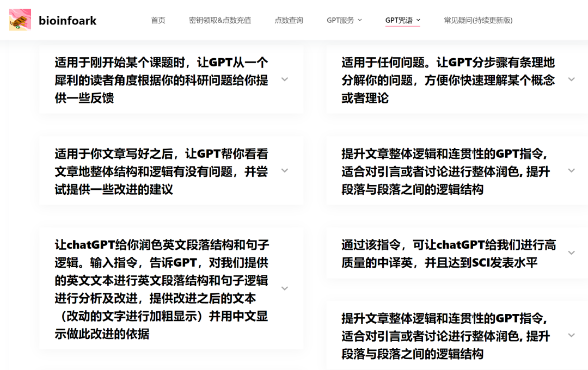Image resolution: width=588 pixels, height=370 pixels.
Task: Click heading 适用于刚开始某个课题时 text
Action: click(161, 80)
